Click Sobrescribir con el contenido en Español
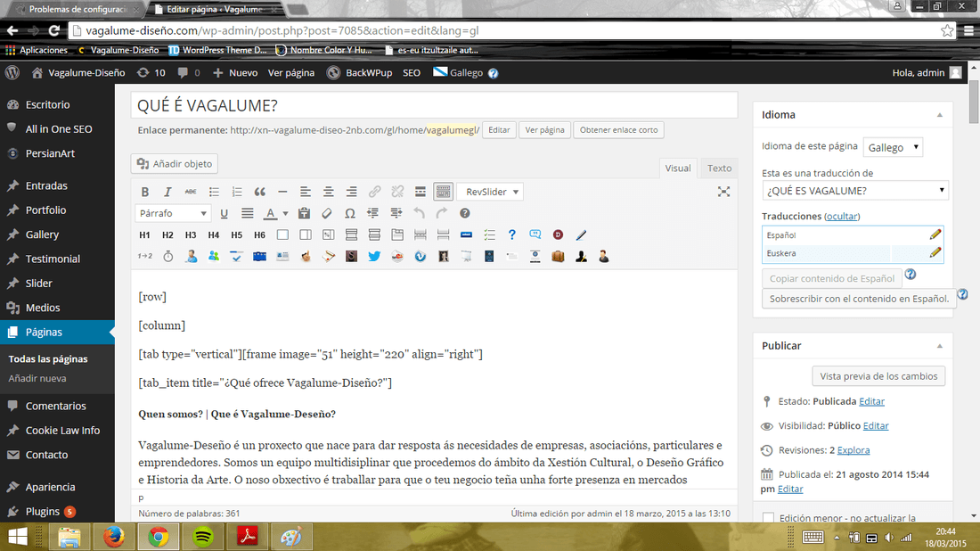The height and width of the screenshot is (551, 980). click(860, 299)
